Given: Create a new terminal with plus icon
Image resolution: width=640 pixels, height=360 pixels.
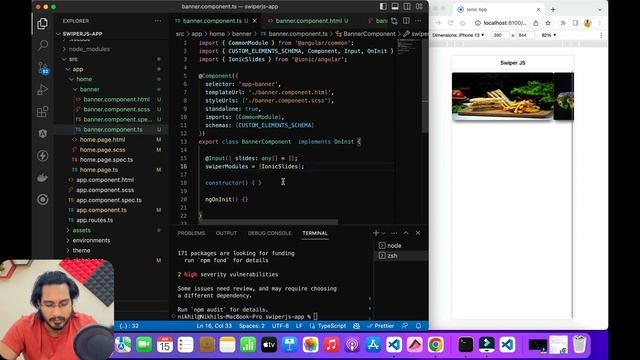Looking at the screenshot, I should click(x=376, y=233).
